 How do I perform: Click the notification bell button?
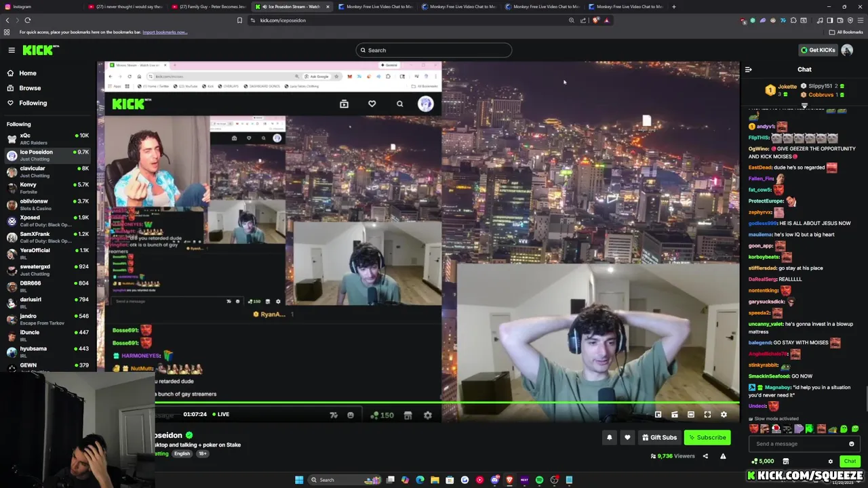[609, 437]
